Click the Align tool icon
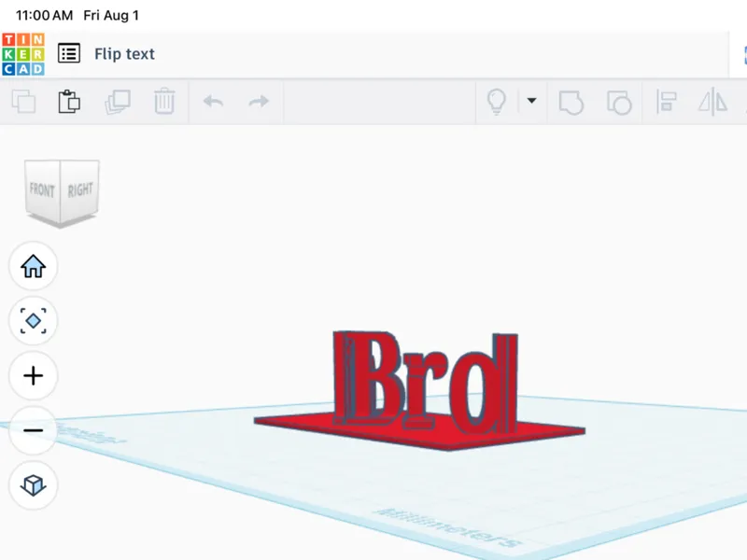Screen dimensions: 747x560 (666, 102)
